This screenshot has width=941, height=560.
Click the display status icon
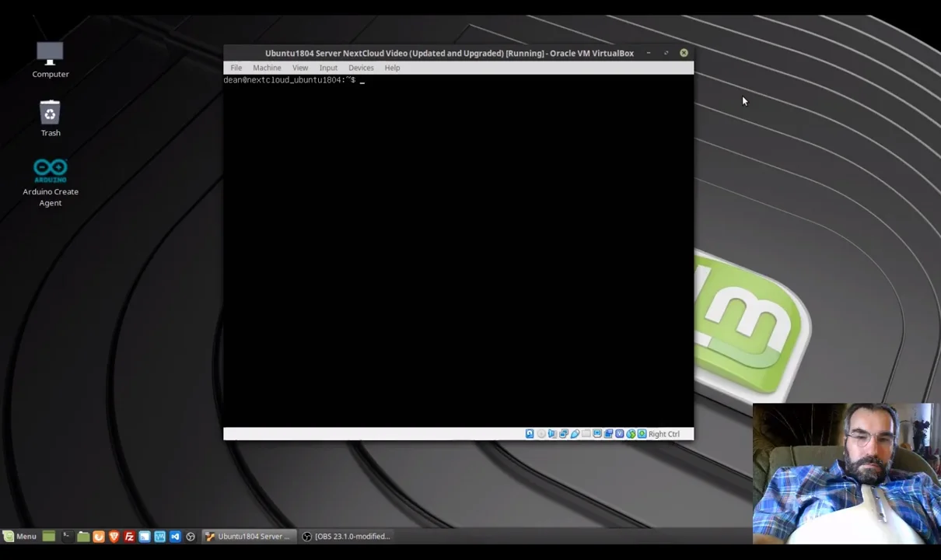coord(597,434)
